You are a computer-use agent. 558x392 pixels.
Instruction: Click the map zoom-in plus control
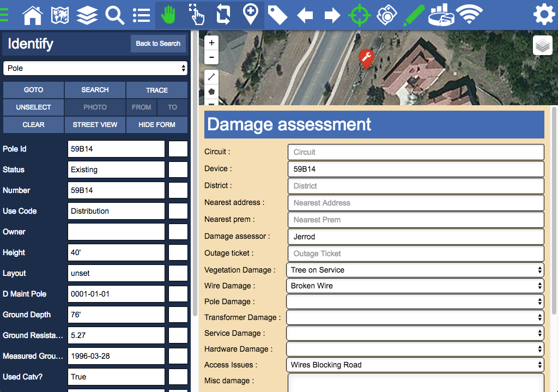pyautogui.click(x=211, y=42)
